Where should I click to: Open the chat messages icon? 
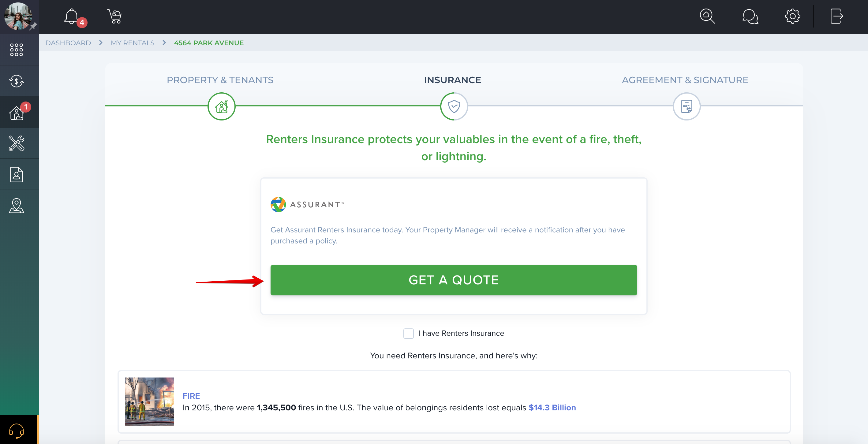point(750,16)
